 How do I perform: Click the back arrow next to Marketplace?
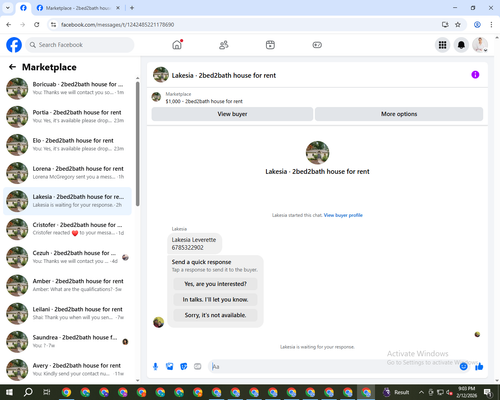pos(12,67)
